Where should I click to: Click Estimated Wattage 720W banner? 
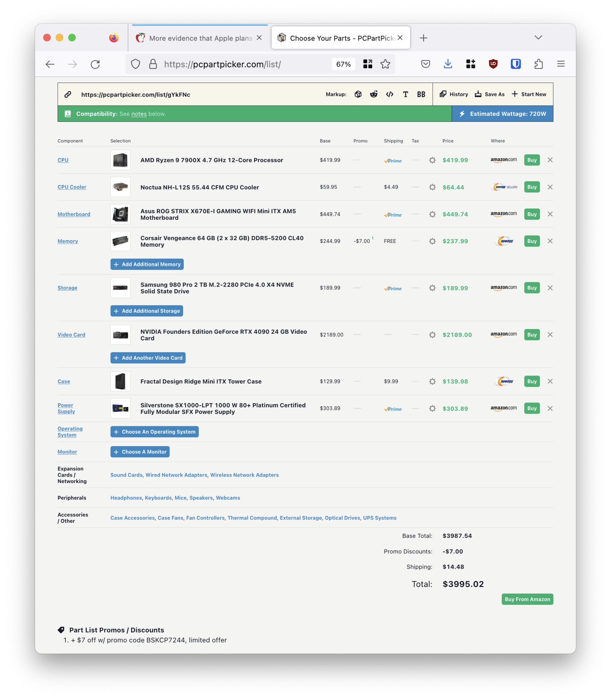click(502, 114)
